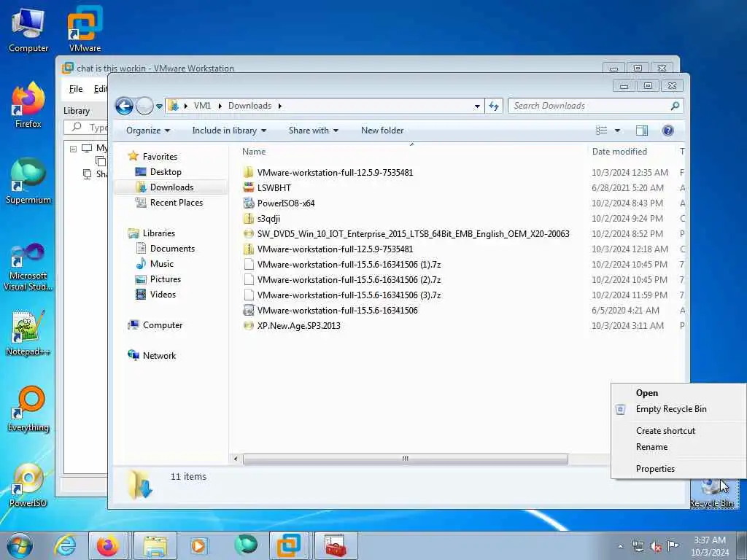747x560 pixels.
Task: Toggle the preview pane icon
Action: (642, 131)
